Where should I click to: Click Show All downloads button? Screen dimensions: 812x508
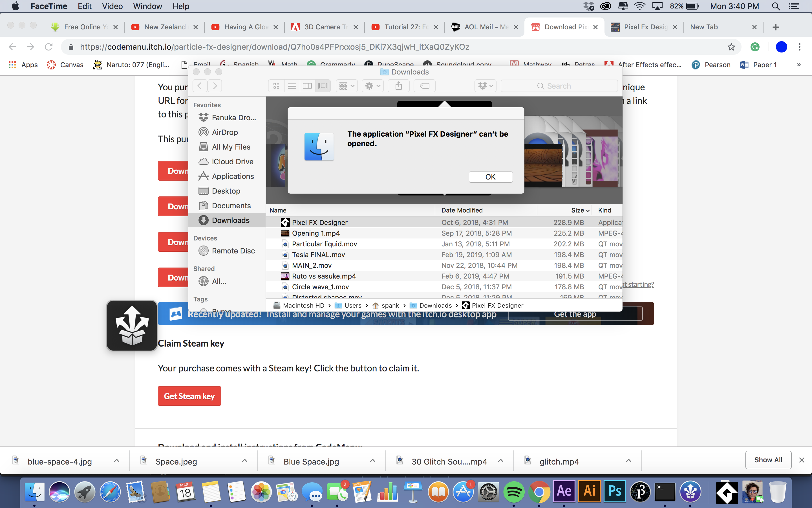(768, 460)
